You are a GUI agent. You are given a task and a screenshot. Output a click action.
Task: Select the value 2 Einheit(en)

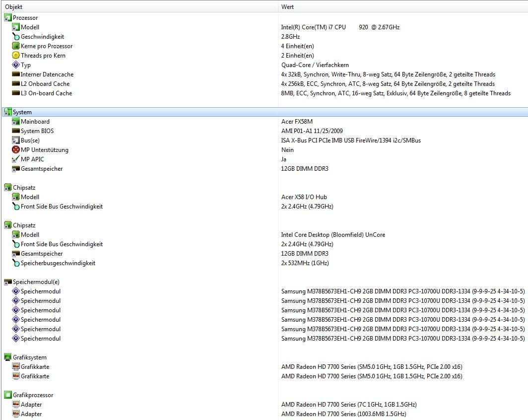click(x=297, y=56)
